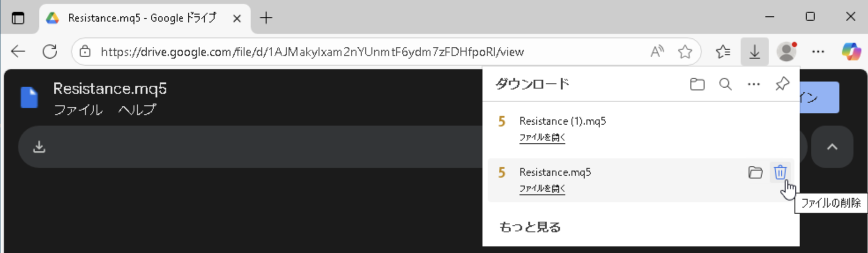This screenshot has width=868, height=253.
Task: Click the Drive download icon
Action: click(39, 147)
